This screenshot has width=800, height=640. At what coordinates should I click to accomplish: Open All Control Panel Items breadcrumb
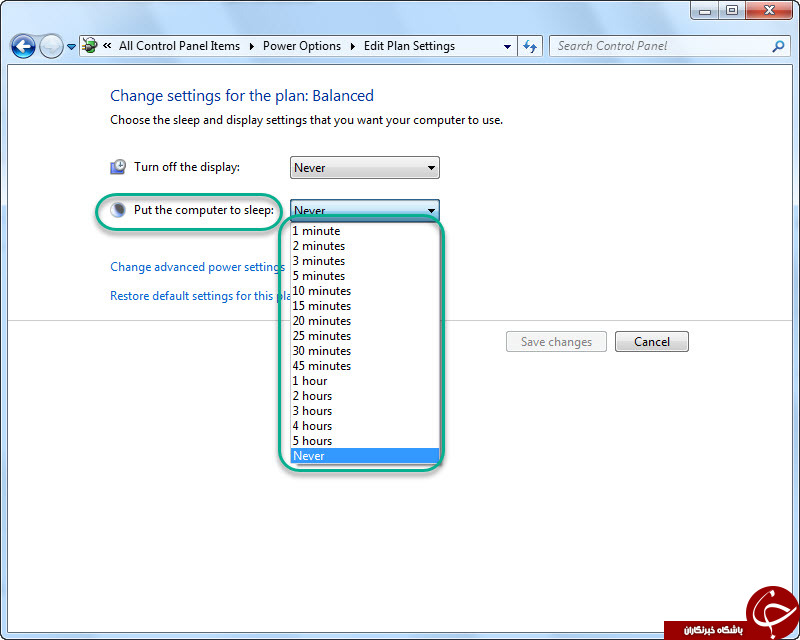(179, 46)
